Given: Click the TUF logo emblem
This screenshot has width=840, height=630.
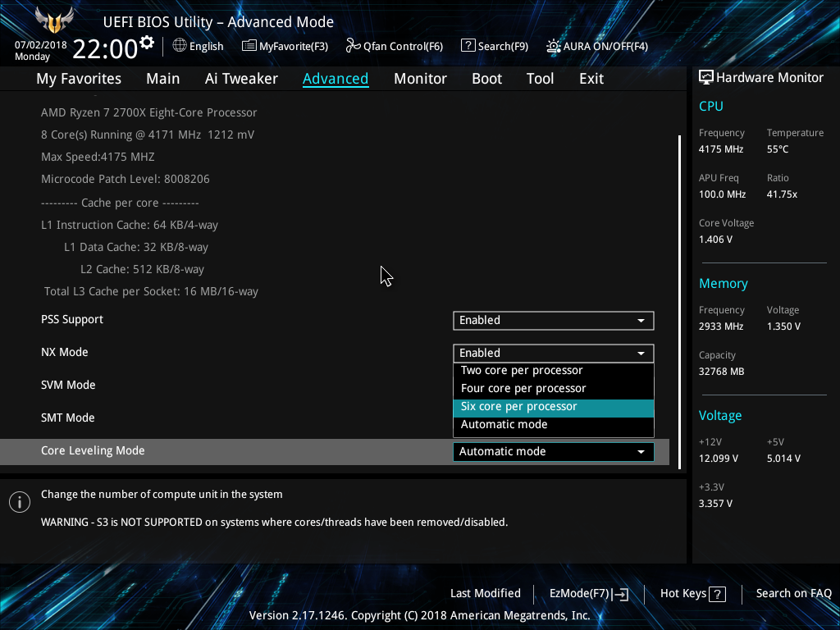Looking at the screenshot, I should pyautogui.click(x=54, y=20).
